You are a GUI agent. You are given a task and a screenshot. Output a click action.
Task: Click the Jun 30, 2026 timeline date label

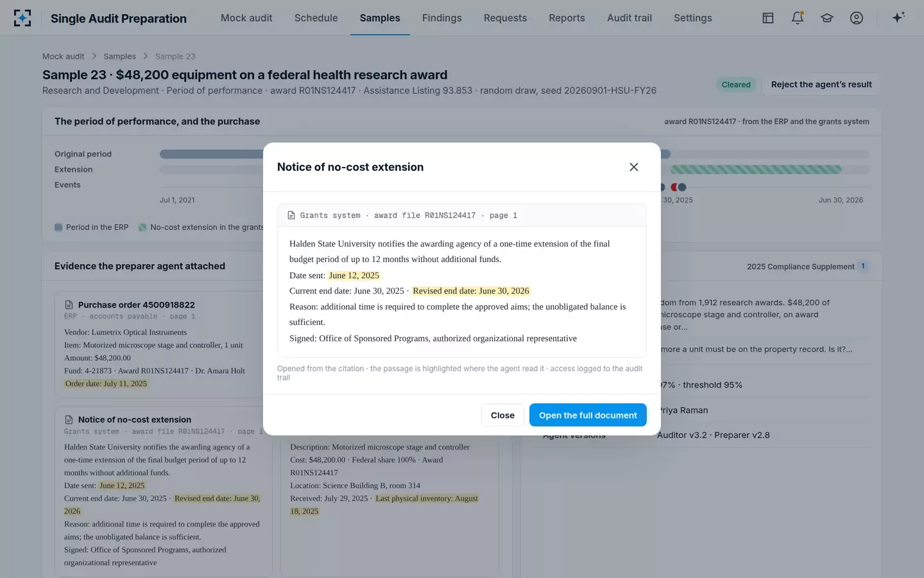(x=841, y=200)
